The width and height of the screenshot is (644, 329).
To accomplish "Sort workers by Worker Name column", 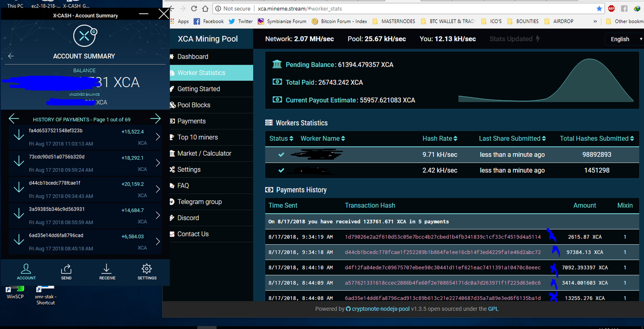I will (323, 139).
